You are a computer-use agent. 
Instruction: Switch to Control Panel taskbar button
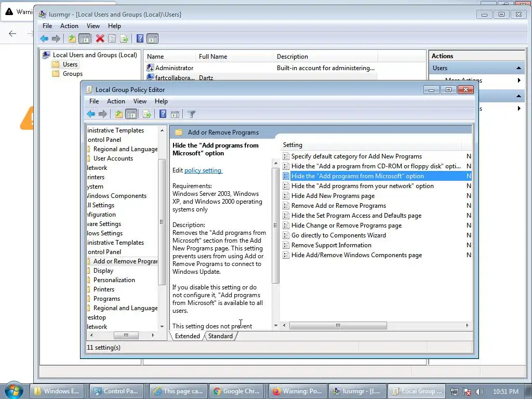pyautogui.click(x=116, y=391)
